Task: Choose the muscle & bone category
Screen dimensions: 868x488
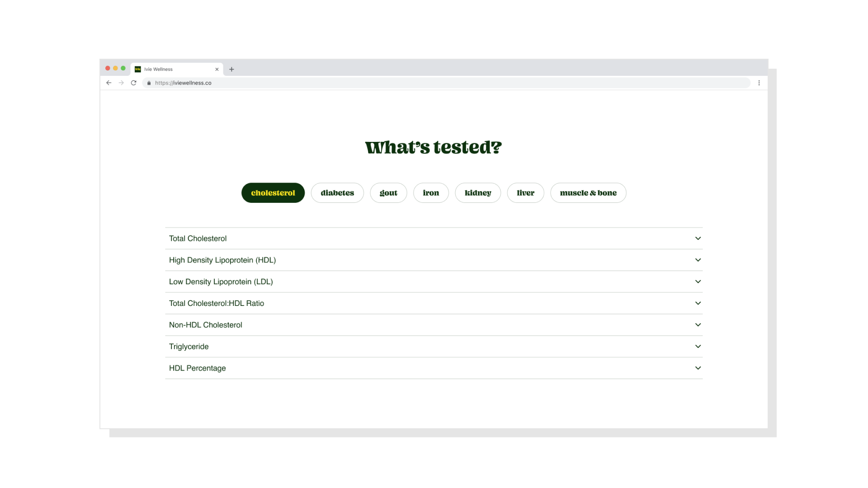Action: click(588, 193)
